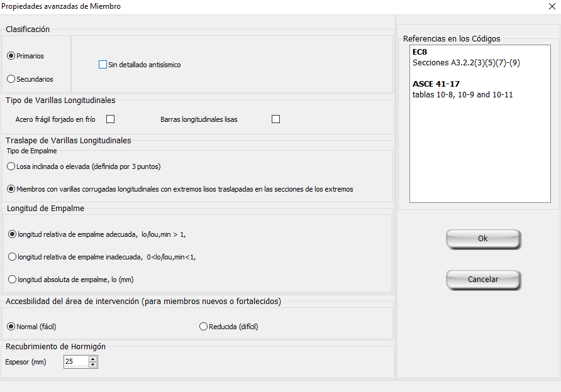Select the Secundarios classification option
The image size is (561, 392).
[x=11, y=79]
